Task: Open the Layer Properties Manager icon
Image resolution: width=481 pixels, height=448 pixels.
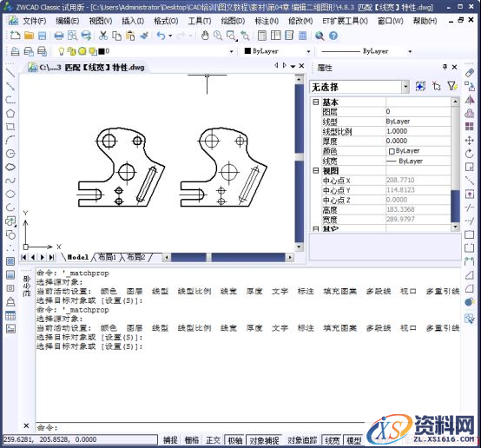Action: click(16, 51)
